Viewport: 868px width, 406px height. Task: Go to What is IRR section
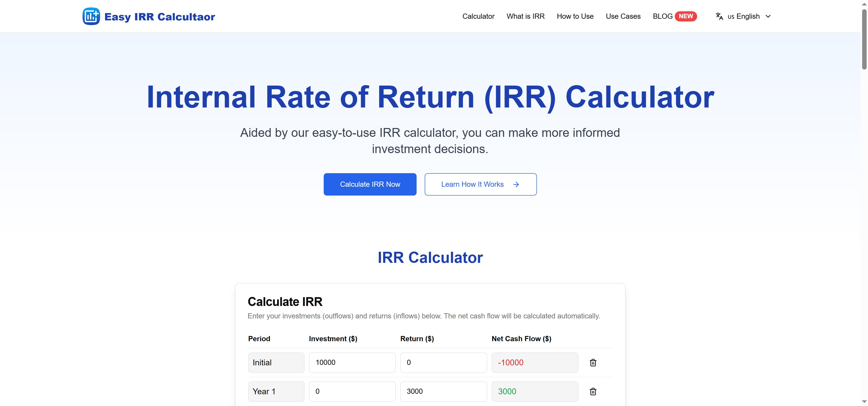(525, 16)
